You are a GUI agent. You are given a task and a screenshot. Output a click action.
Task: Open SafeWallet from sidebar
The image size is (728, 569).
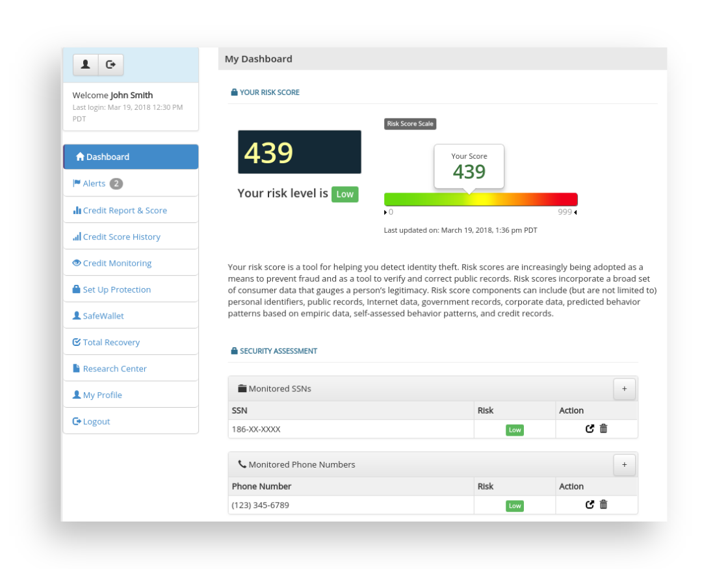pos(103,316)
